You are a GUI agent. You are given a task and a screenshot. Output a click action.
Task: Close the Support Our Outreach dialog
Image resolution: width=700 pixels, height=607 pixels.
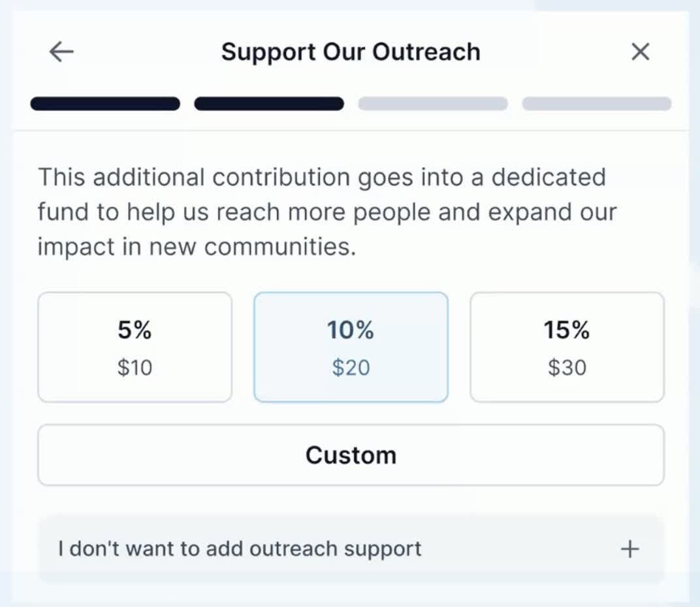640,52
